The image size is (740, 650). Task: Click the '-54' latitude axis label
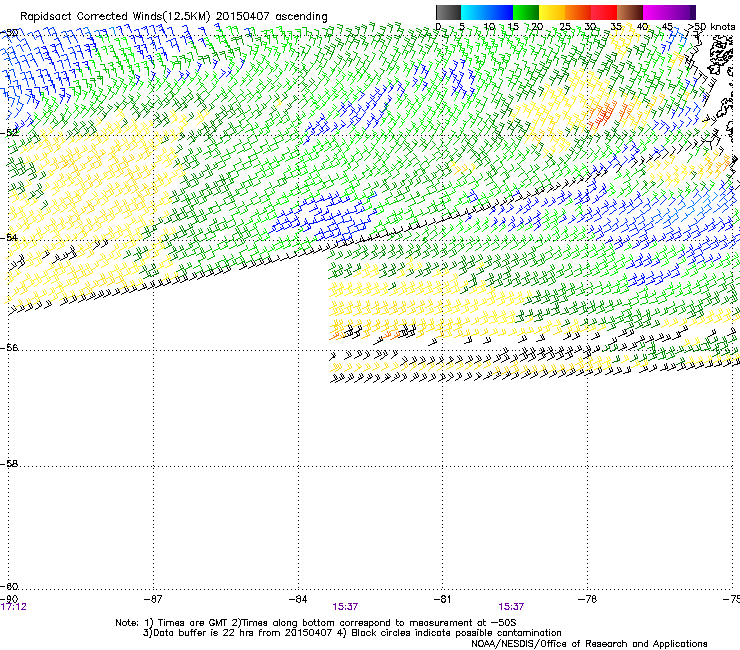(9, 237)
